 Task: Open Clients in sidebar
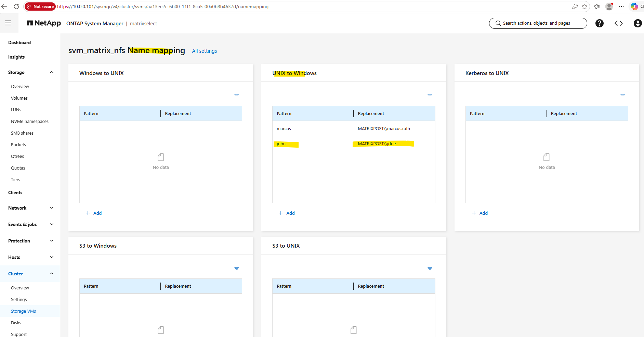[15, 192]
